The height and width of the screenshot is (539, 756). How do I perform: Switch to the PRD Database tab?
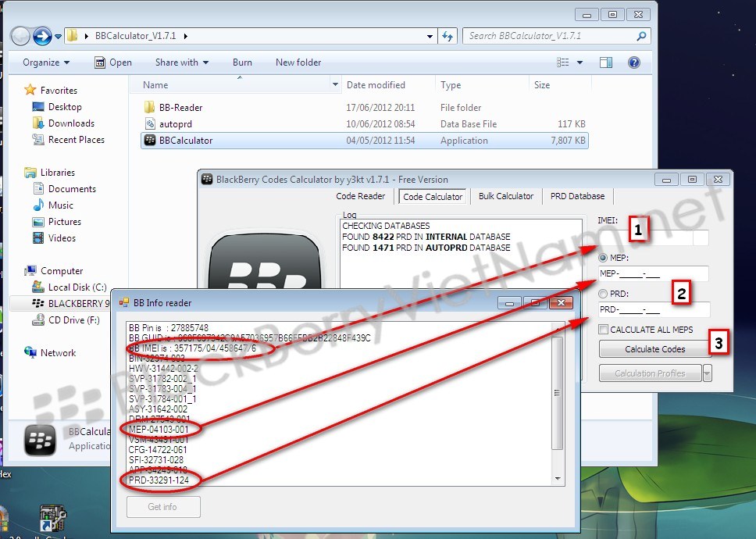click(577, 196)
